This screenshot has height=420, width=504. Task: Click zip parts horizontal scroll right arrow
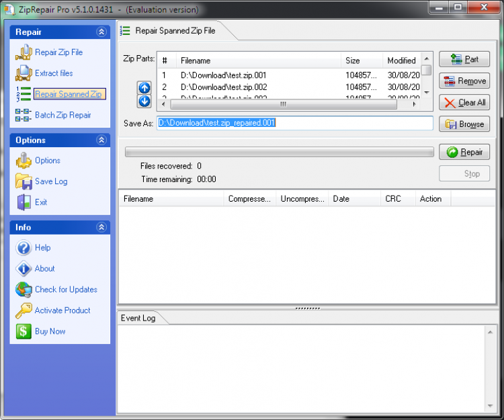[415, 104]
